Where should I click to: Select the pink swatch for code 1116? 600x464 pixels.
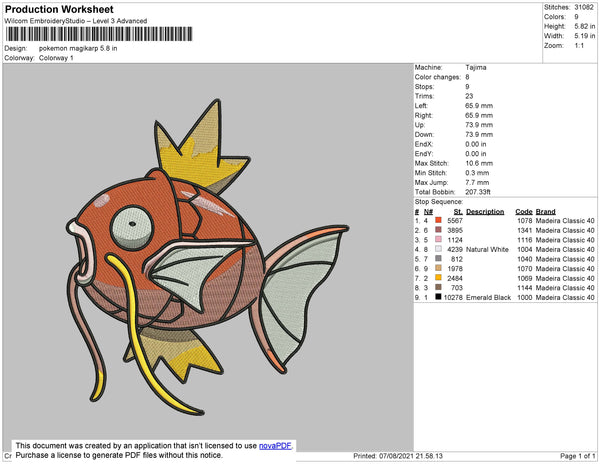439,239
